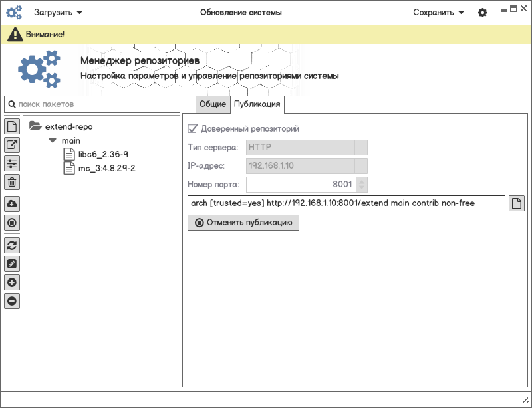
Task: Click the pencil edit icon in sidebar
Action: pyautogui.click(x=12, y=264)
